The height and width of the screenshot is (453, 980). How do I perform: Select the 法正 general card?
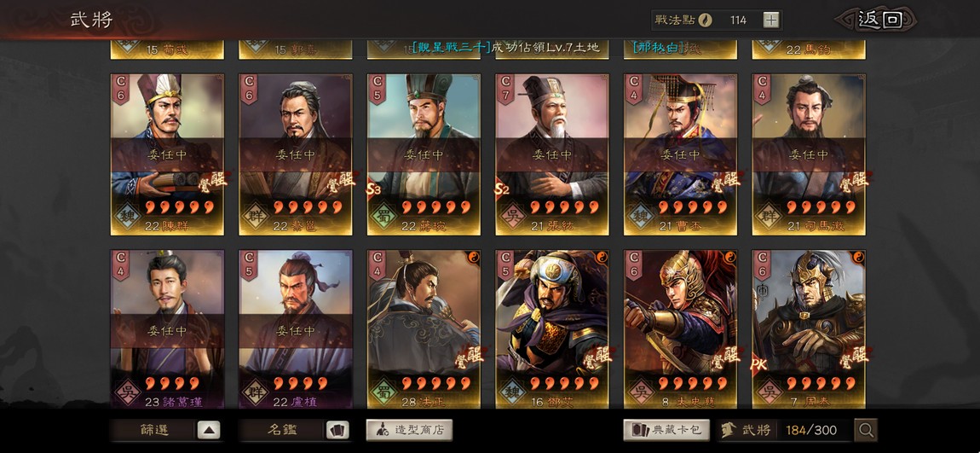424,329
